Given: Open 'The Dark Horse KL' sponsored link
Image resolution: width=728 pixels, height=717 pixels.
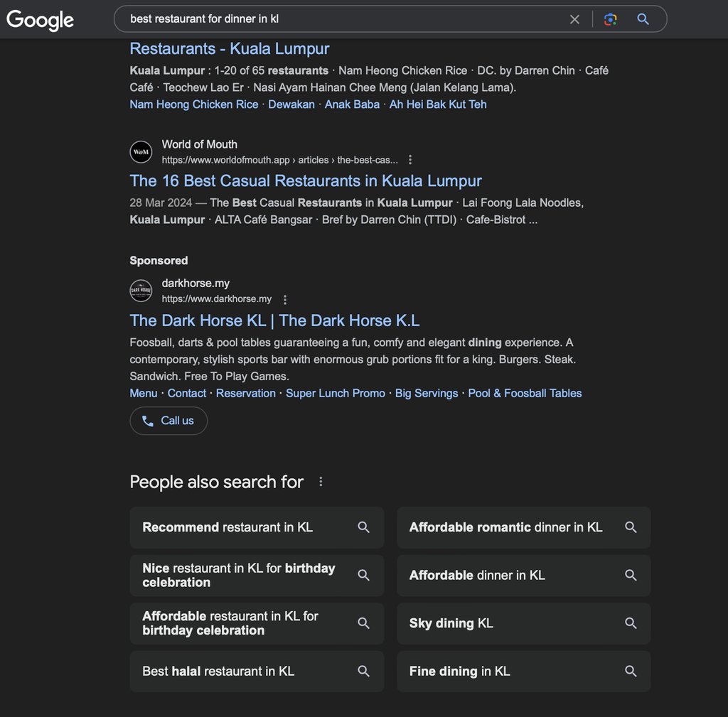Looking at the screenshot, I should 274,320.
